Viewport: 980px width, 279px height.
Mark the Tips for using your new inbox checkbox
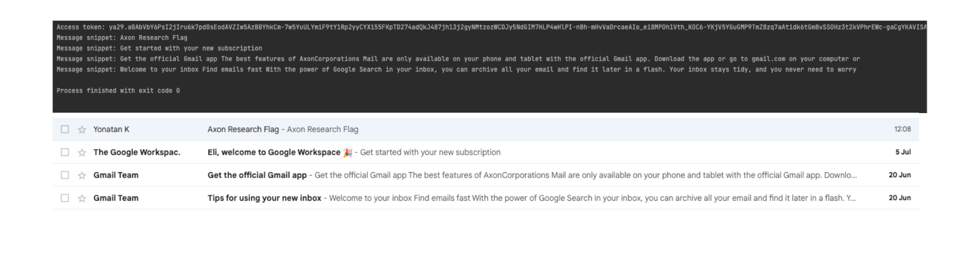click(x=65, y=198)
